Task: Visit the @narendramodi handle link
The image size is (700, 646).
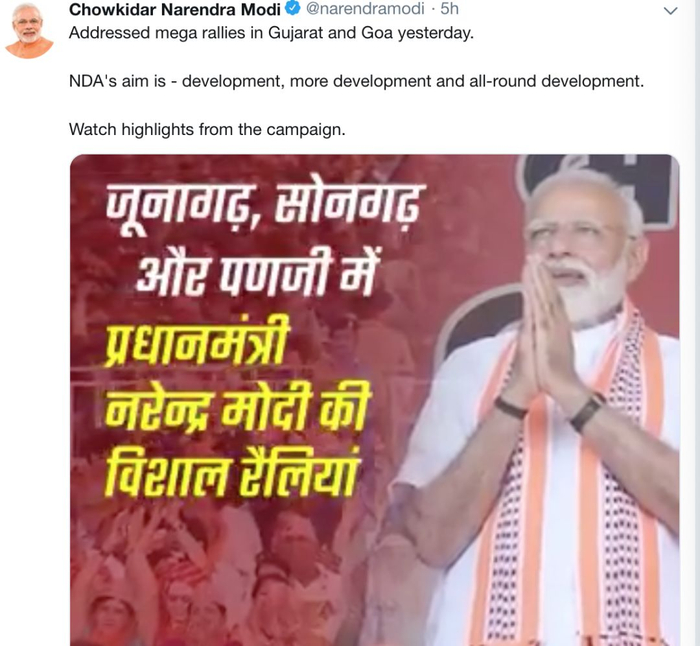Action: coord(365,8)
